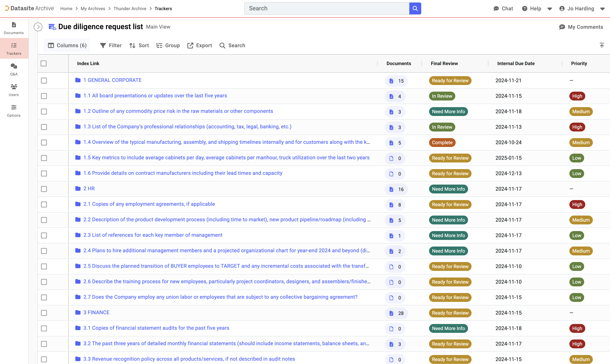Click the Complete status badge on row 1.4

pyautogui.click(x=442, y=143)
